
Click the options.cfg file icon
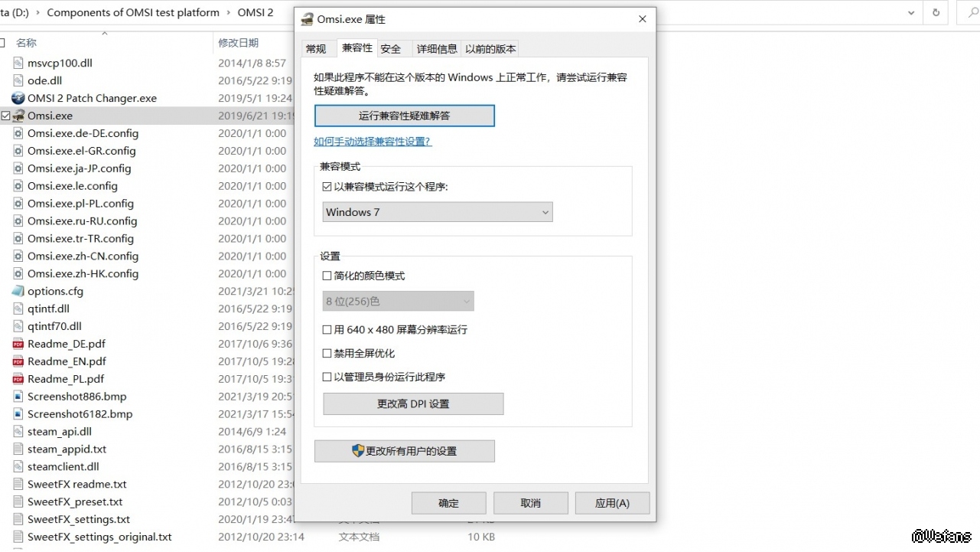pos(18,291)
